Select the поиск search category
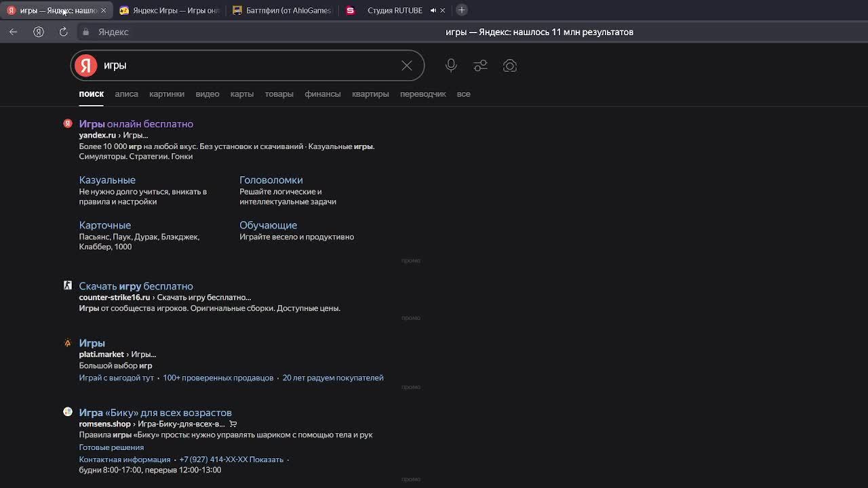This screenshot has height=488, width=868. (x=92, y=94)
